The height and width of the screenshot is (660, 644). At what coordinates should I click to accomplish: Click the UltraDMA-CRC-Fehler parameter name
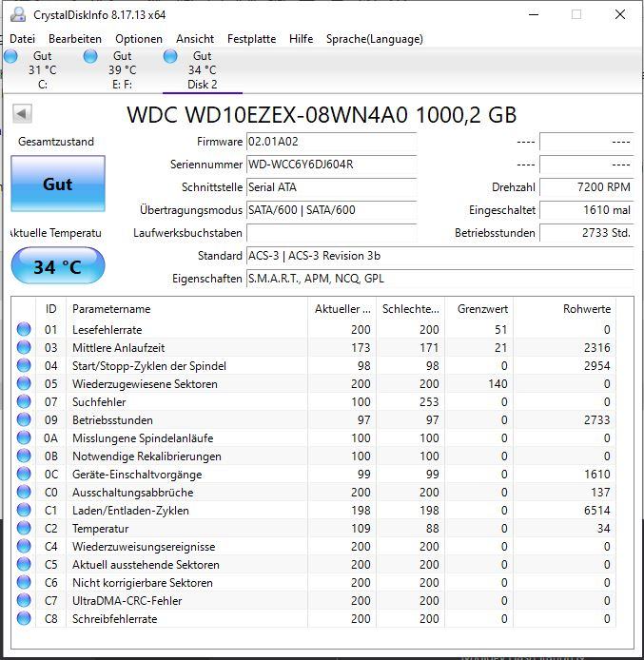tap(127, 601)
